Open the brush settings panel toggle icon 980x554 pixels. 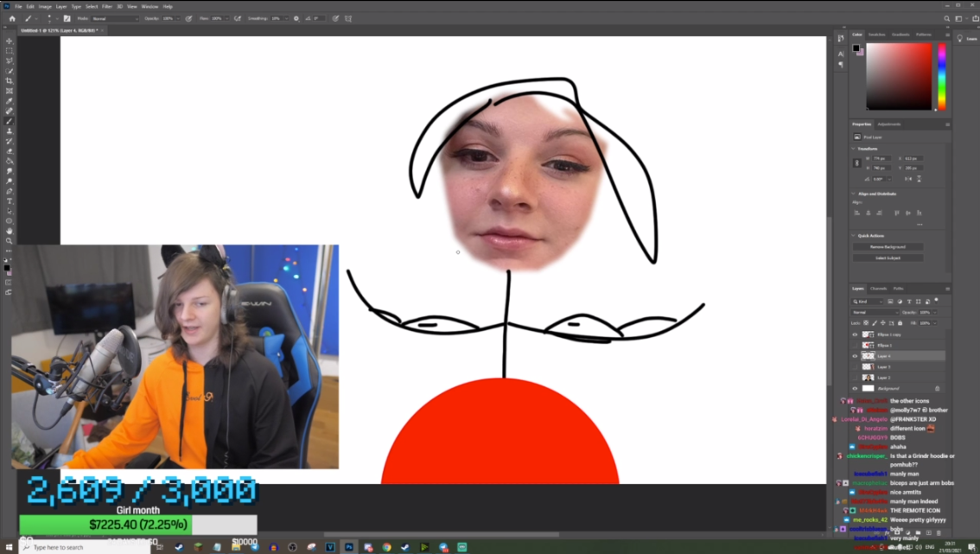pos(67,19)
